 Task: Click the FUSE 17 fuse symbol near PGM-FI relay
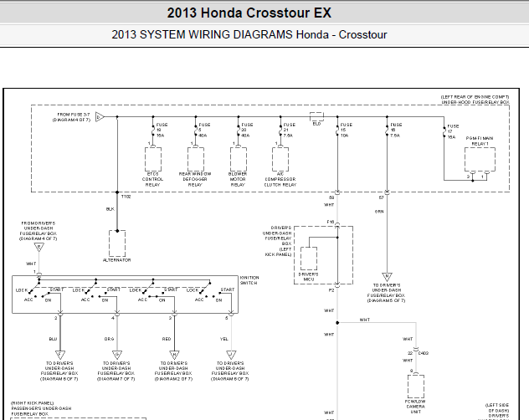tap(444, 132)
